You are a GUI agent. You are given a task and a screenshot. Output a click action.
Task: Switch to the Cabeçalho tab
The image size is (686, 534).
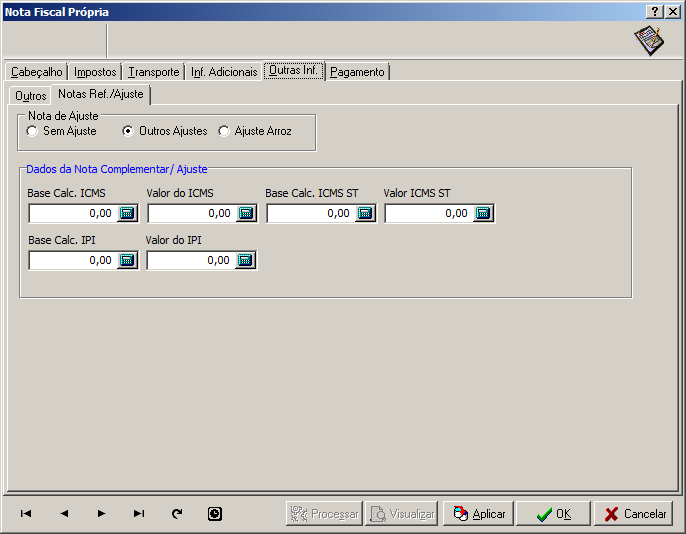[x=37, y=72]
